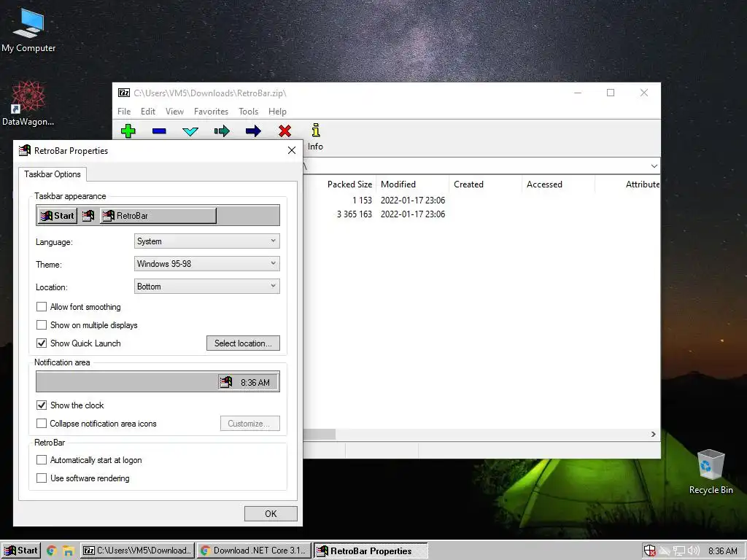Click the File Explorer icon in Quick Launch
This screenshot has width=747, height=560.
[x=69, y=551]
